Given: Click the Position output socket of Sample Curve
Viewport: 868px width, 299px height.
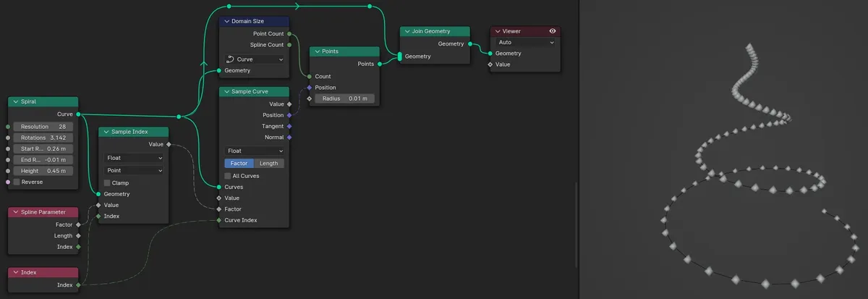Looking at the screenshot, I should (289, 115).
